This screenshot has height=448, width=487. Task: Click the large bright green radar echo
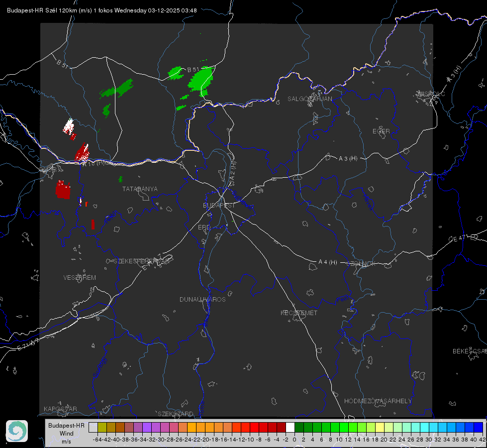click(201, 80)
